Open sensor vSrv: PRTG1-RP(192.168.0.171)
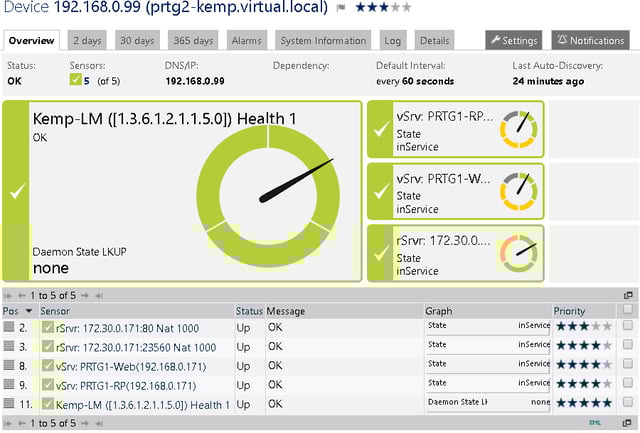Image resolution: width=640 pixels, height=433 pixels. tap(126, 386)
